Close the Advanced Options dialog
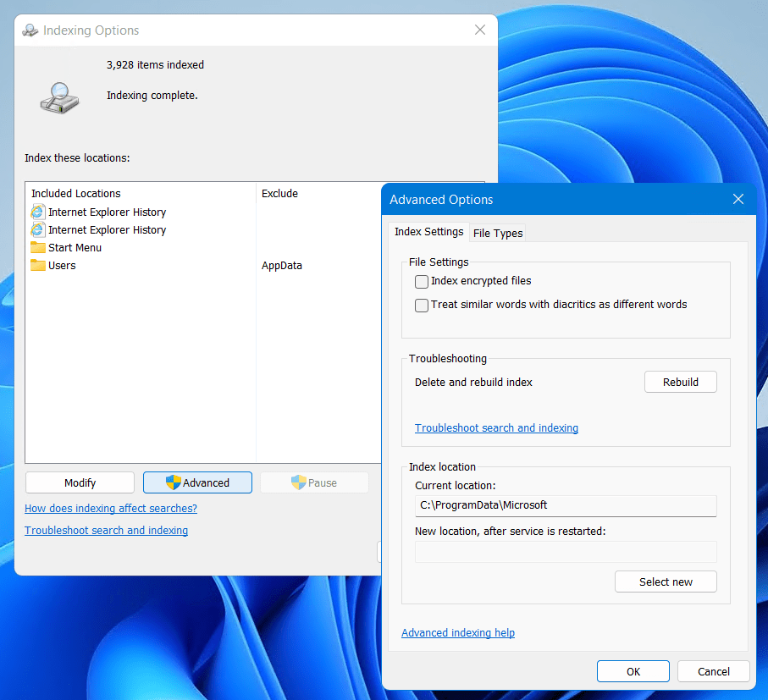 pyautogui.click(x=738, y=200)
